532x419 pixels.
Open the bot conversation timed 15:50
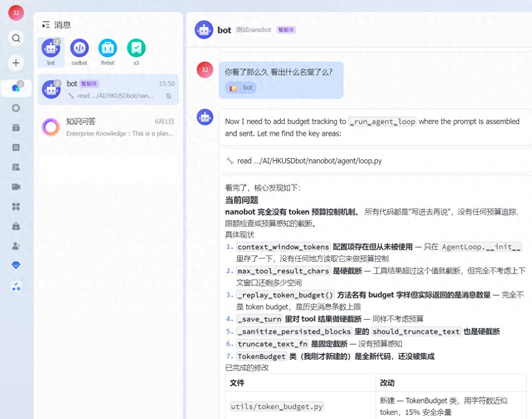(x=108, y=90)
